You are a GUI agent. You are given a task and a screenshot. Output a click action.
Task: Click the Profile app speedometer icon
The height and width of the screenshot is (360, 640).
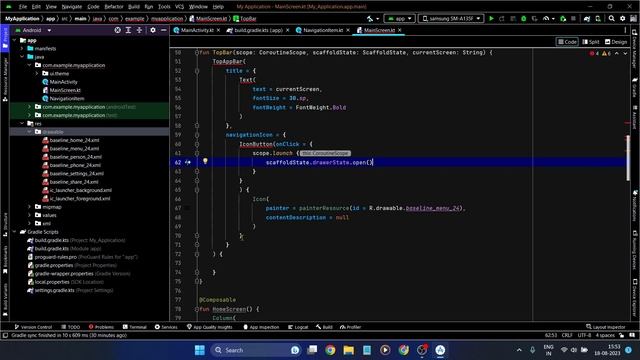[546, 19]
